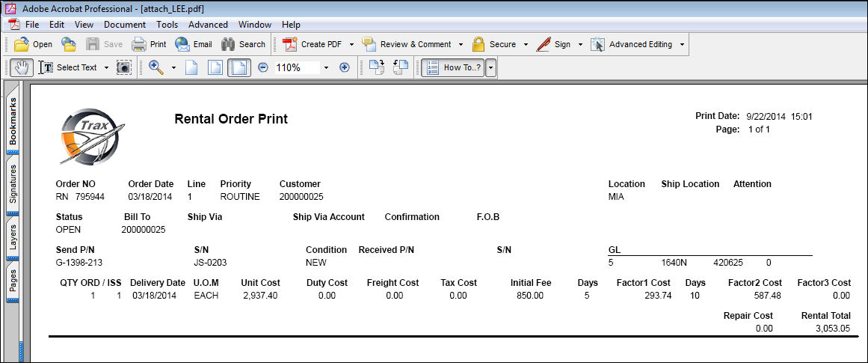Click Unit Cost value 2,937.40
The image size is (868, 363).
(x=260, y=296)
